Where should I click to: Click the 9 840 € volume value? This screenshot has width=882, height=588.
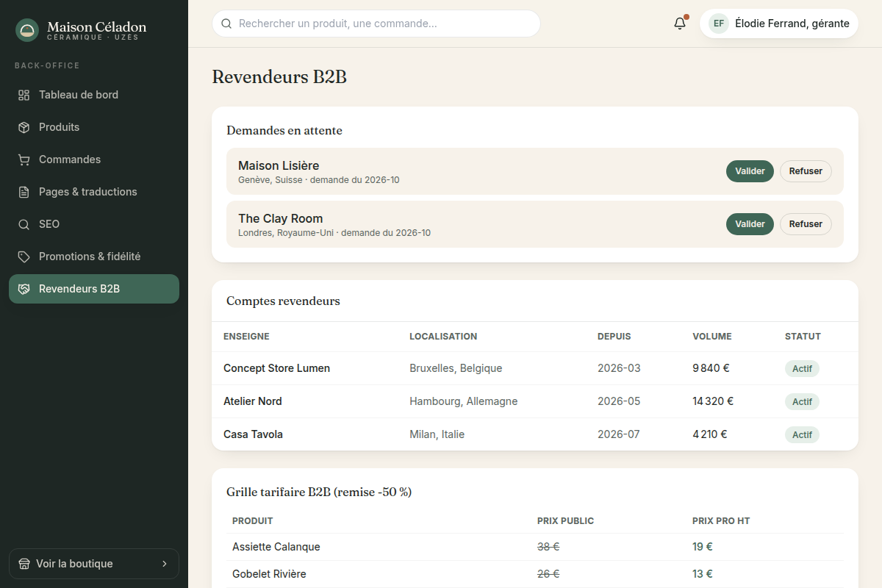pos(711,368)
